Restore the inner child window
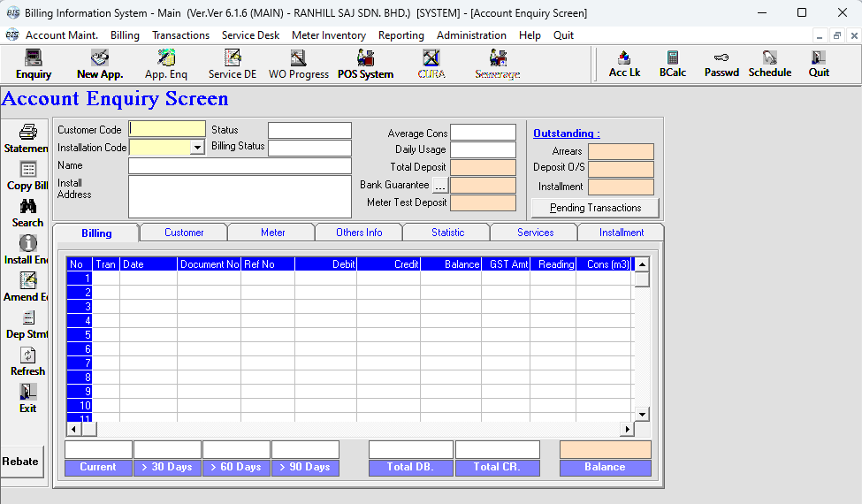Screen dimensions: 862x504 836,35
